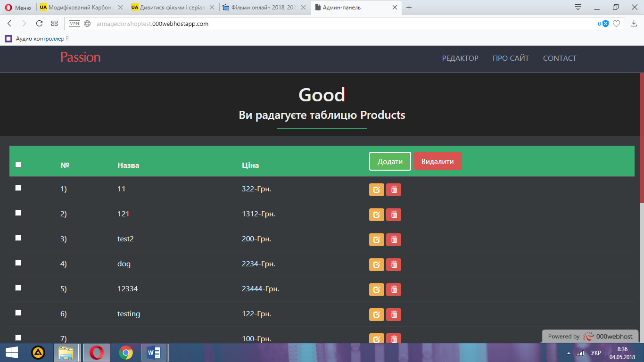Viewport: 644px width, 362px height.
Task: Edit the row 7 product priced 100-Грн.
Action: pos(376,338)
